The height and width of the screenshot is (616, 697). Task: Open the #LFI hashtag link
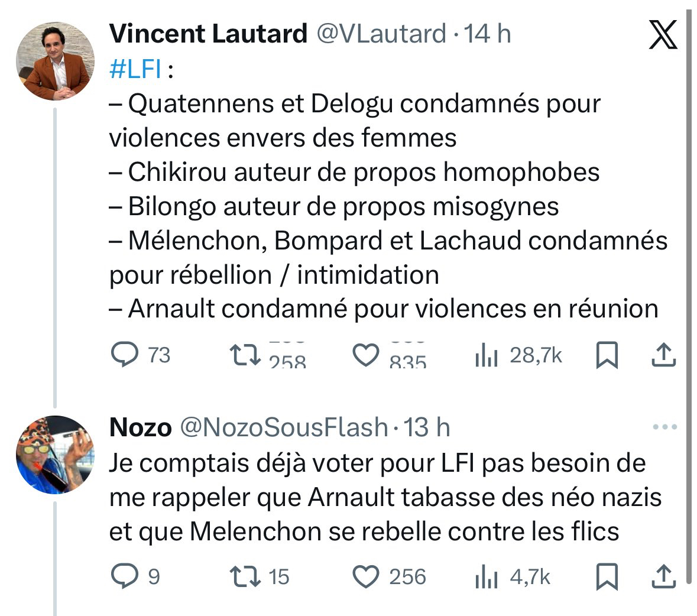(x=135, y=69)
